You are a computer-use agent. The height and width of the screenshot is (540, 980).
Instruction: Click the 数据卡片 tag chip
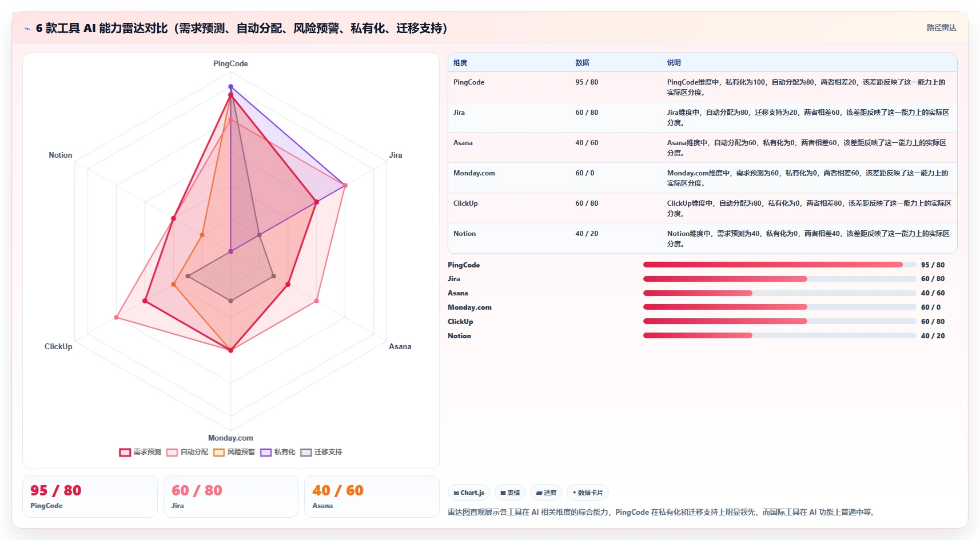[588, 493]
